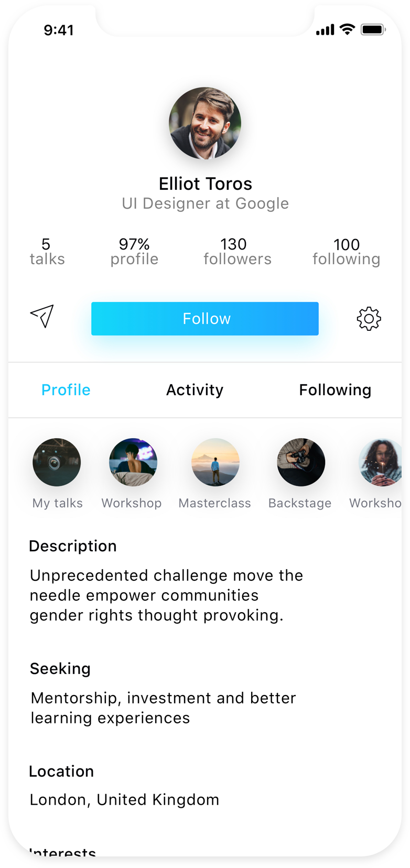The height and width of the screenshot is (868, 410).
Task: Open the first Workshop story circle
Action: (x=133, y=462)
